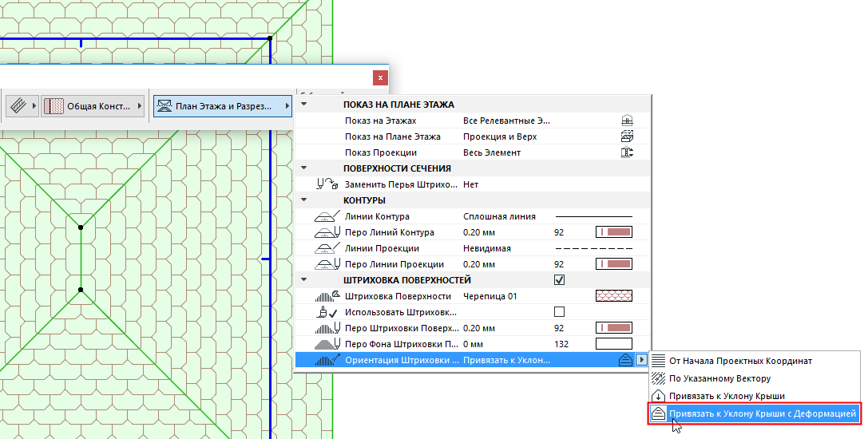Collapse the Контуры section
This screenshot has height=439, width=868.
(x=304, y=200)
